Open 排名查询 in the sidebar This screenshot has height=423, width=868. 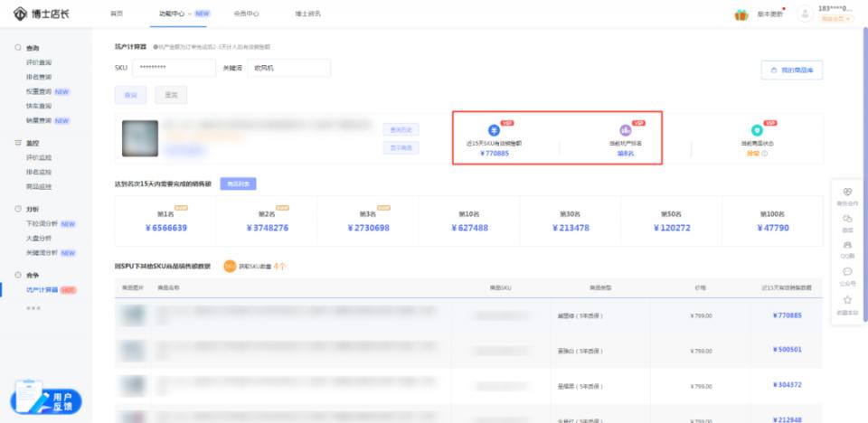pos(39,77)
